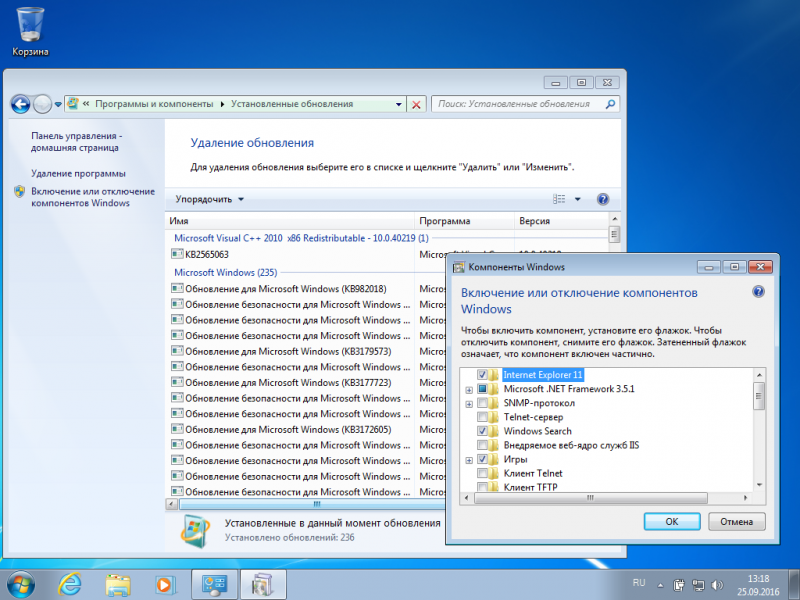This screenshot has width=800, height=600.
Task: Show hidden tray icons
Action: [x=660, y=585]
